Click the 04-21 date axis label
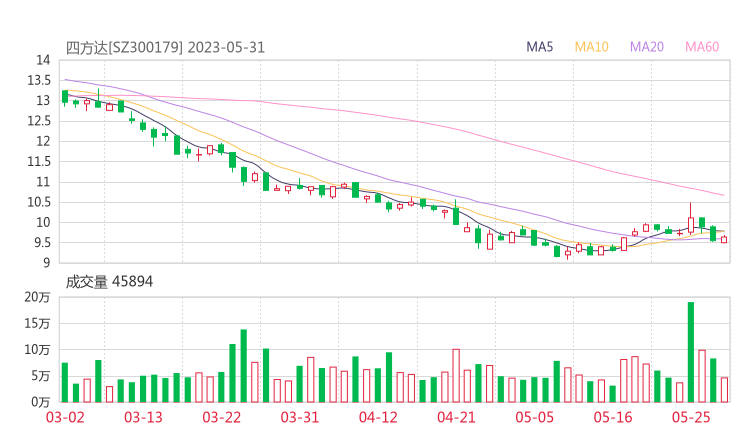Viewport: 740px width, 440px height. [x=456, y=417]
